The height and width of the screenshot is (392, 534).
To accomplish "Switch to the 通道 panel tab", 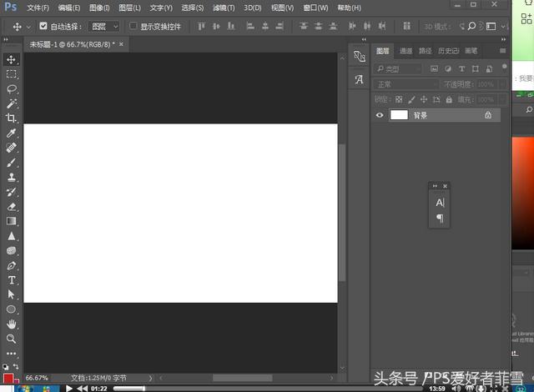I will (406, 51).
